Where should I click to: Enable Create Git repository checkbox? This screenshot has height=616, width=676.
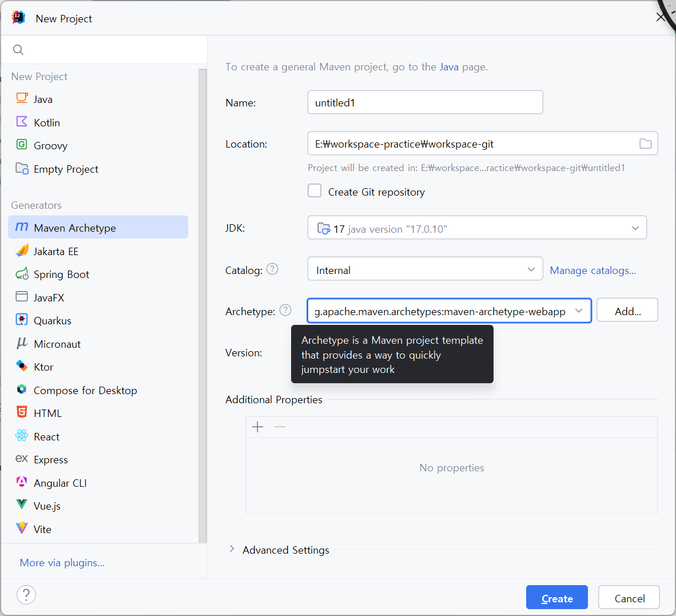(x=315, y=190)
